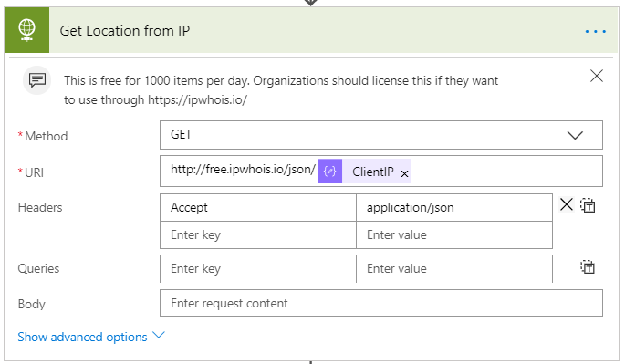Screen dimensions: 625x364
Task: Click the HTTP globe connector icon
Action: 26,30
